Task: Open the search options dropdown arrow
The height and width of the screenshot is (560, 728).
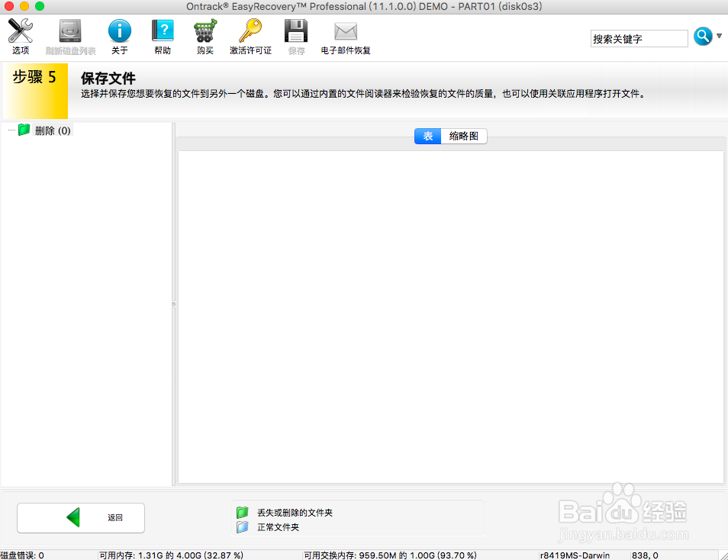Action: [719, 36]
